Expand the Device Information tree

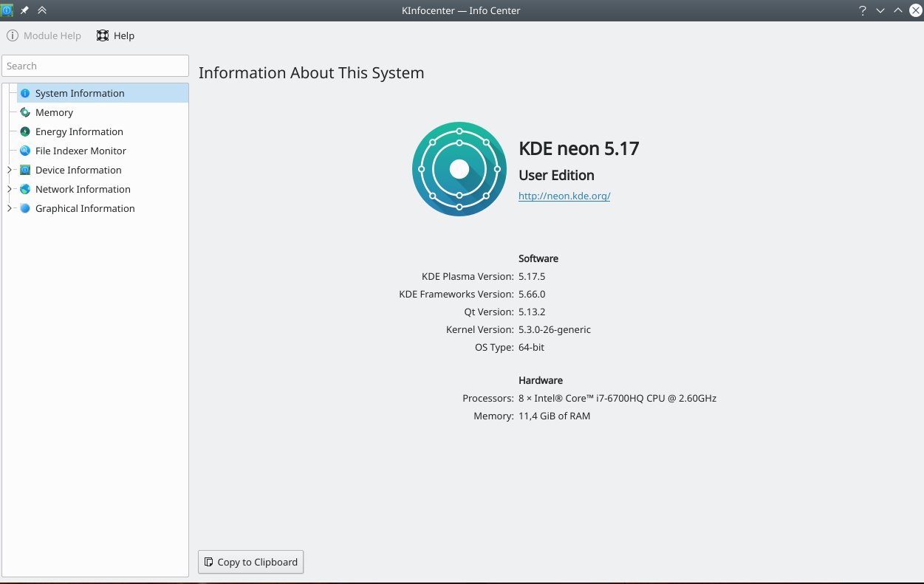pos(10,170)
